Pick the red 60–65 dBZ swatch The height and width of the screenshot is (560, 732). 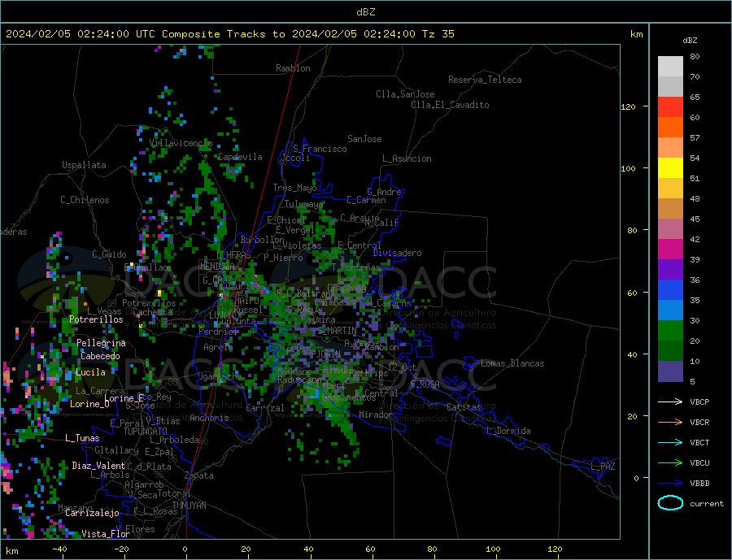pos(670,106)
